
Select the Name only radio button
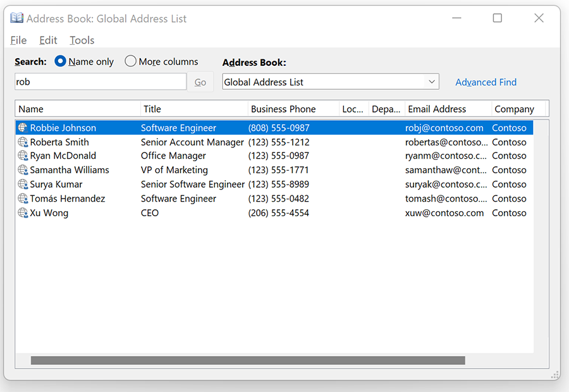(x=60, y=61)
